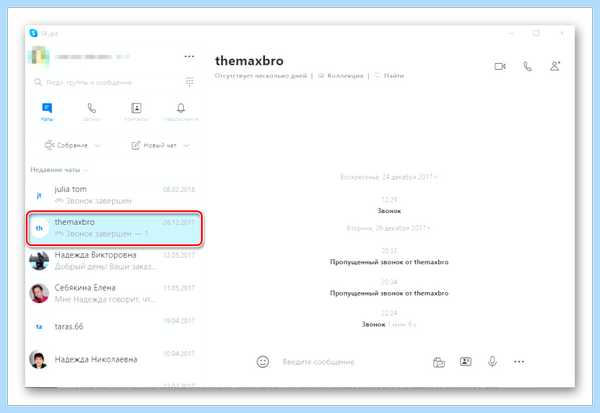The image size is (600, 413).
Task: Open the chat with Надежда Николаевна
Action: coord(113,359)
